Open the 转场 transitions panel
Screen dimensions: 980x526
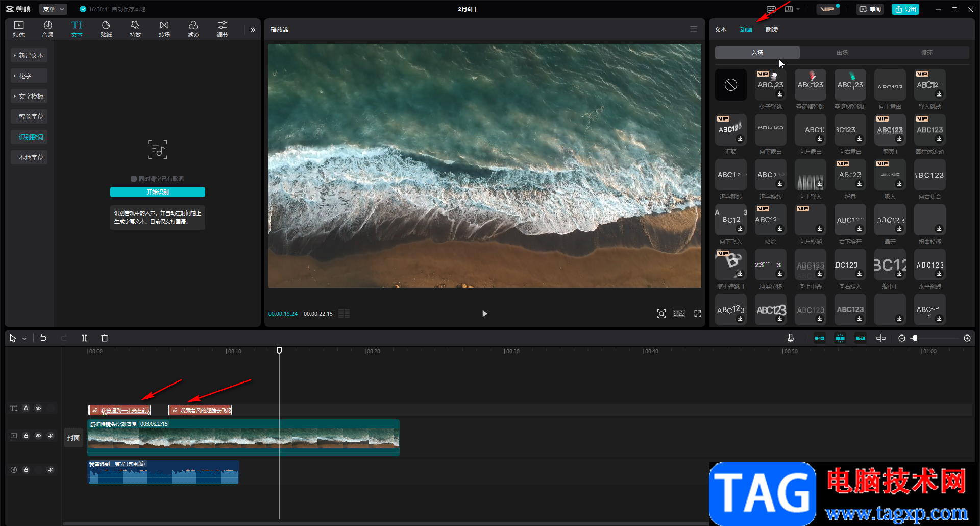tap(164, 29)
